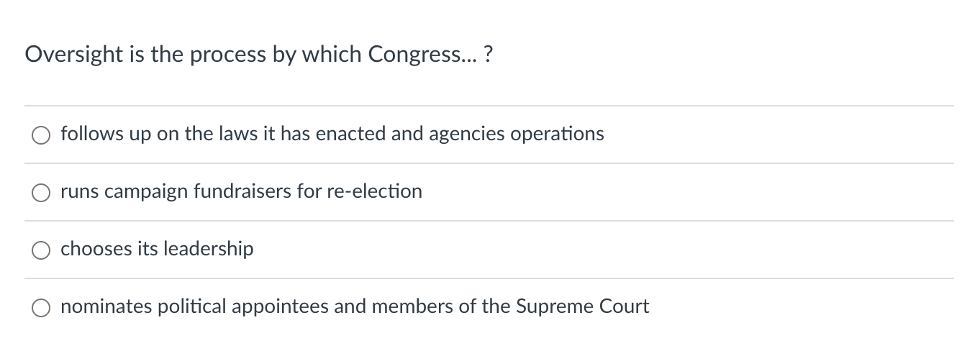Select the radio button for 'follows up on the laws'
This screenshot has width=980, height=364.
(x=41, y=135)
